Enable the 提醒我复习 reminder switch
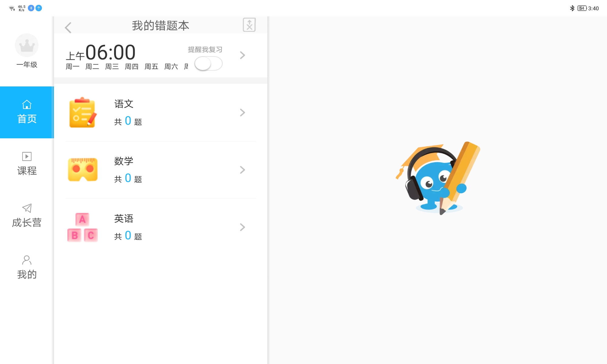The image size is (607, 364). pos(208,64)
